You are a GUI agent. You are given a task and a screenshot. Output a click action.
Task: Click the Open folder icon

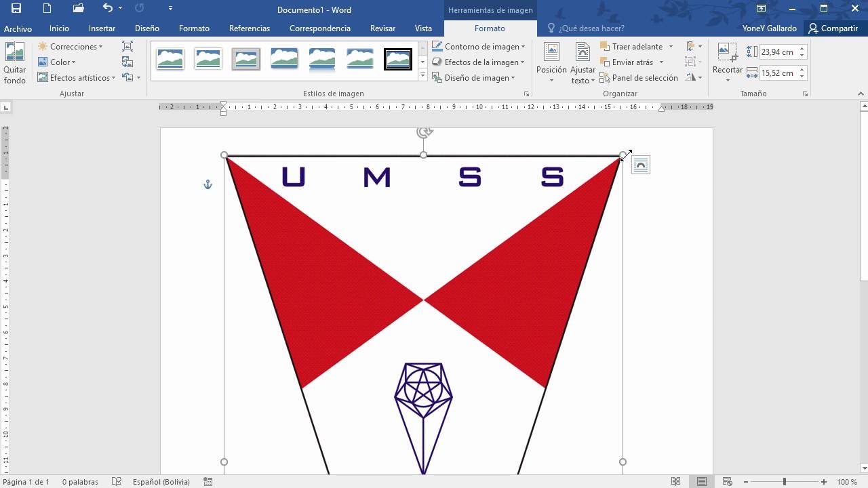[78, 8]
